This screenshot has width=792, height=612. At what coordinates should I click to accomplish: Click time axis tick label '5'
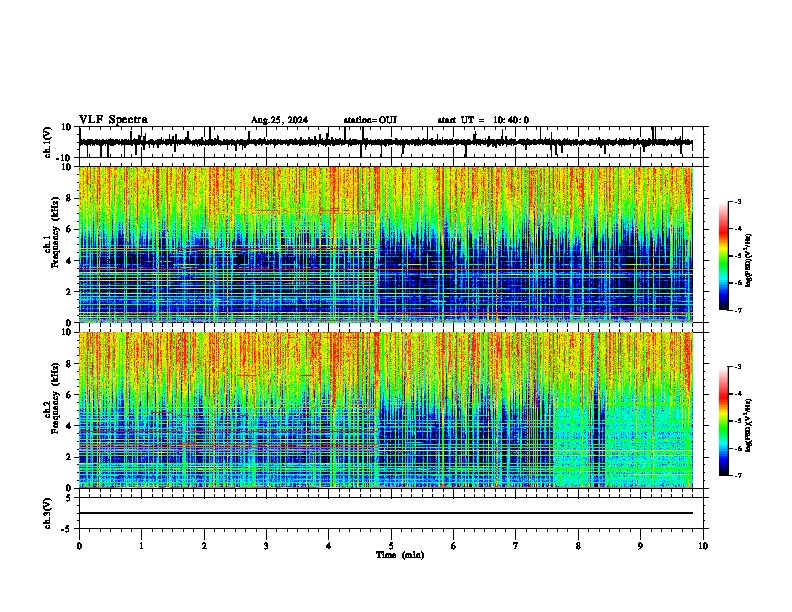(x=391, y=546)
